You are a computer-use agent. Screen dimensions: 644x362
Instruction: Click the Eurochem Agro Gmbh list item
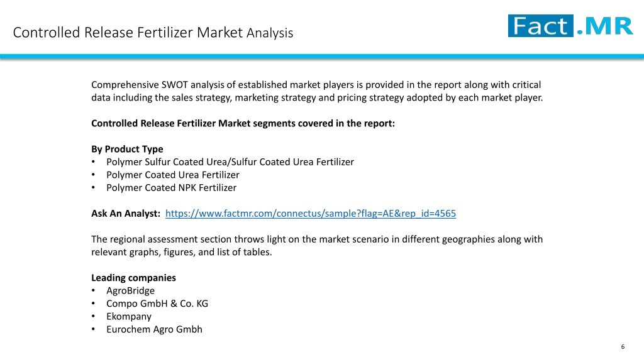click(155, 329)
